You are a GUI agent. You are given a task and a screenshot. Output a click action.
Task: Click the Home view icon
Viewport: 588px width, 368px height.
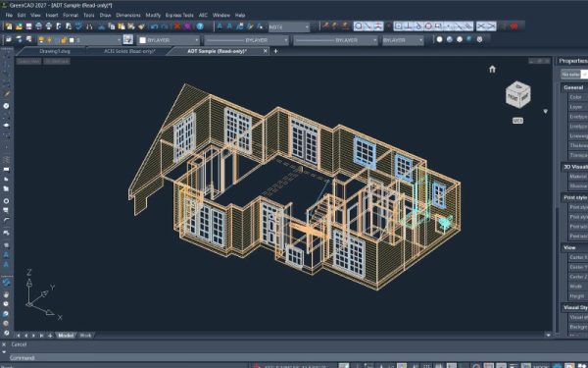coord(492,69)
